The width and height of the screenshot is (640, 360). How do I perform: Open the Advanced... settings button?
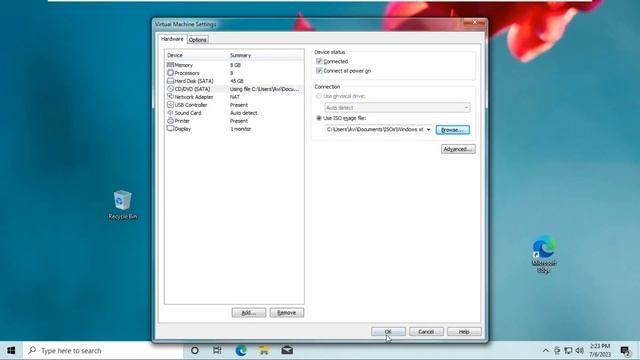(x=458, y=149)
